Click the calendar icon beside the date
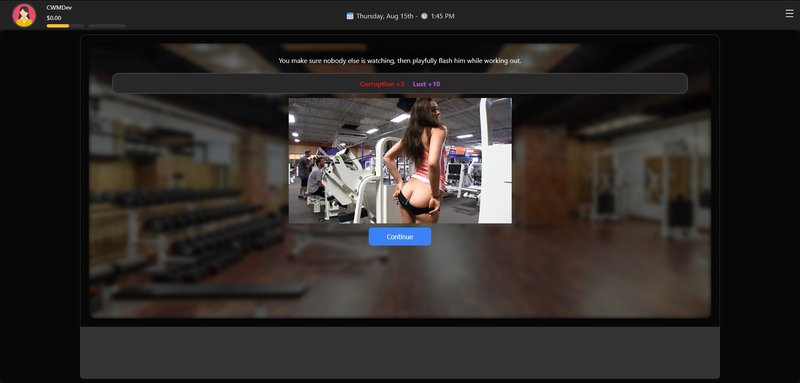800x383 pixels. (x=349, y=16)
